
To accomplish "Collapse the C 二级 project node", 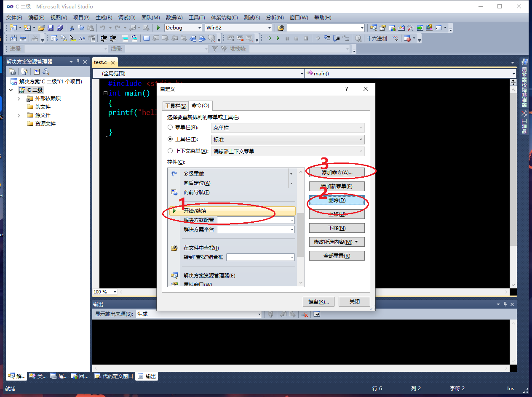I will point(11,90).
